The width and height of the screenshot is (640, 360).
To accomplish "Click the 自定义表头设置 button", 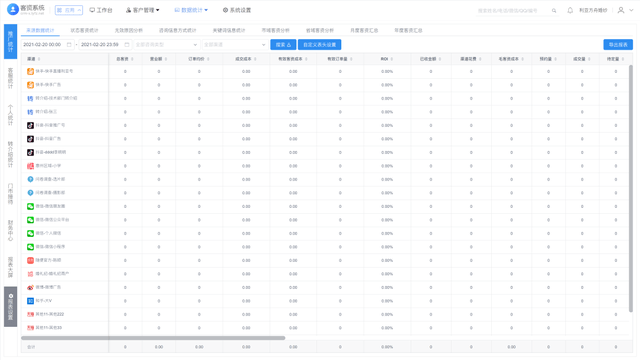I will 320,44.
